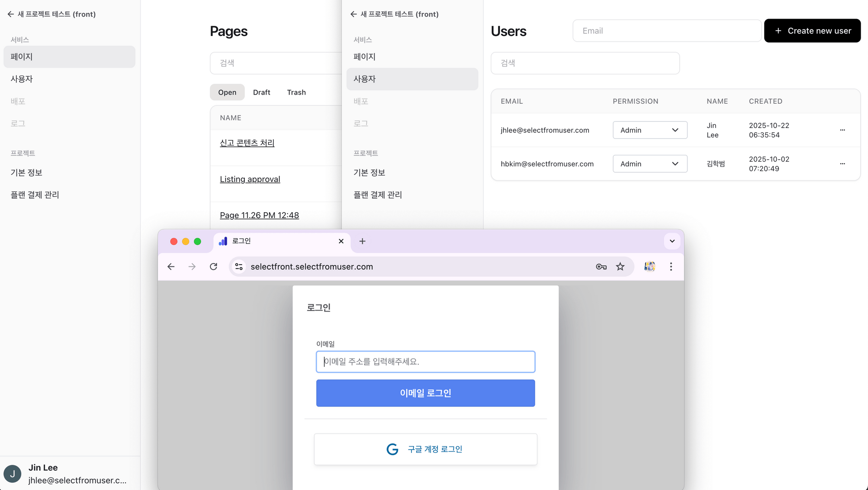Click the site information icon in the address bar
The height and width of the screenshot is (490, 868).
[239, 266]
